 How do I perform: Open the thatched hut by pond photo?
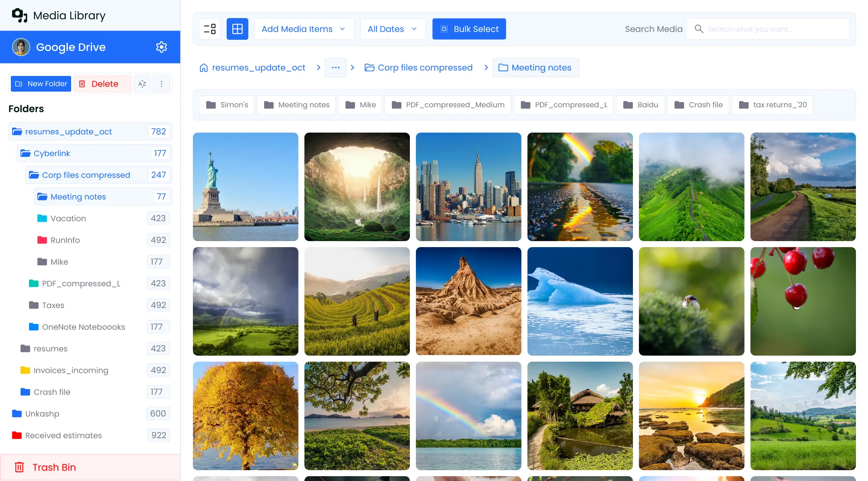coord(580,416)
